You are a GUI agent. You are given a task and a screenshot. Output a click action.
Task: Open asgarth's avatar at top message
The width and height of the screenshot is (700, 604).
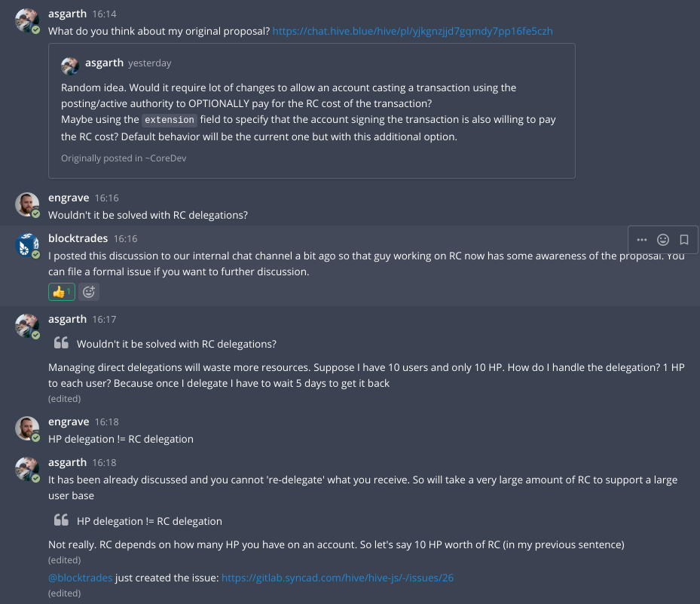pos(27,20)
